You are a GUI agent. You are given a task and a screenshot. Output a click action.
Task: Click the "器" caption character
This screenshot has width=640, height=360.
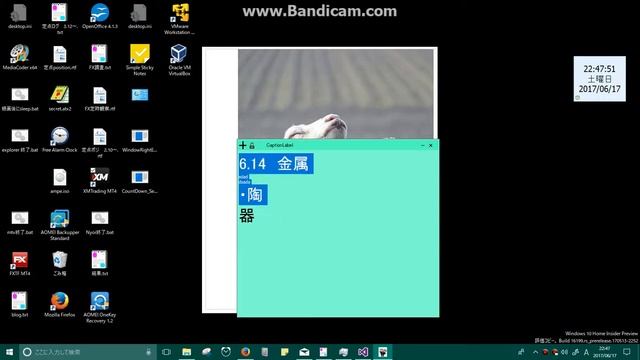click(x=247, y=216)
